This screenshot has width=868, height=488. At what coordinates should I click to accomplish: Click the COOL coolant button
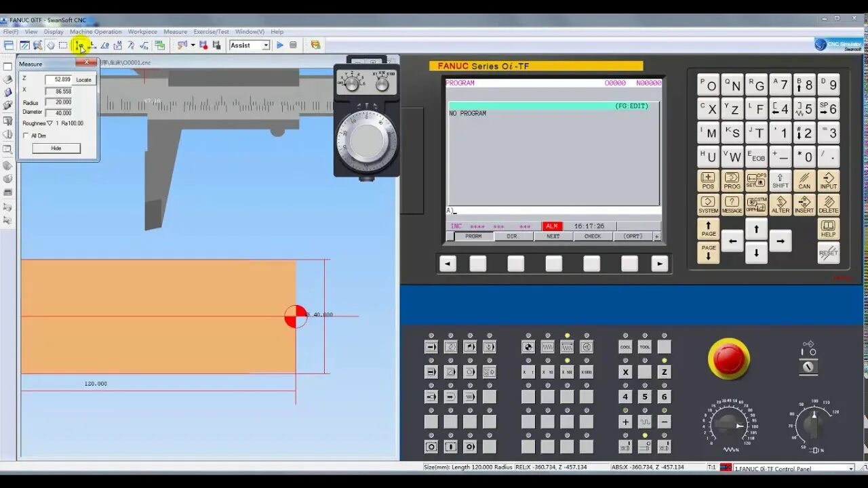click(625, 347)
